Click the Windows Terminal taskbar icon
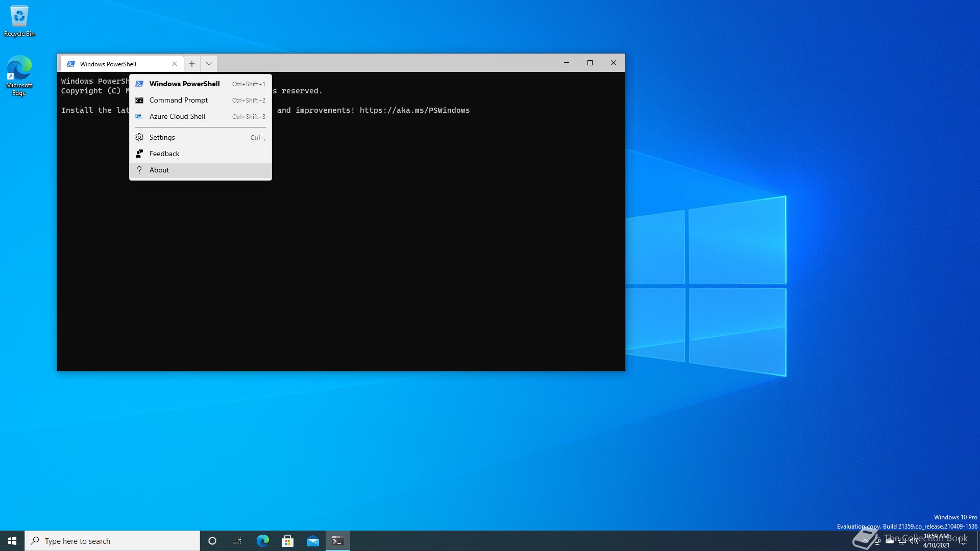The height and width of the screenshot is (551, 980). tap(337, 541)
